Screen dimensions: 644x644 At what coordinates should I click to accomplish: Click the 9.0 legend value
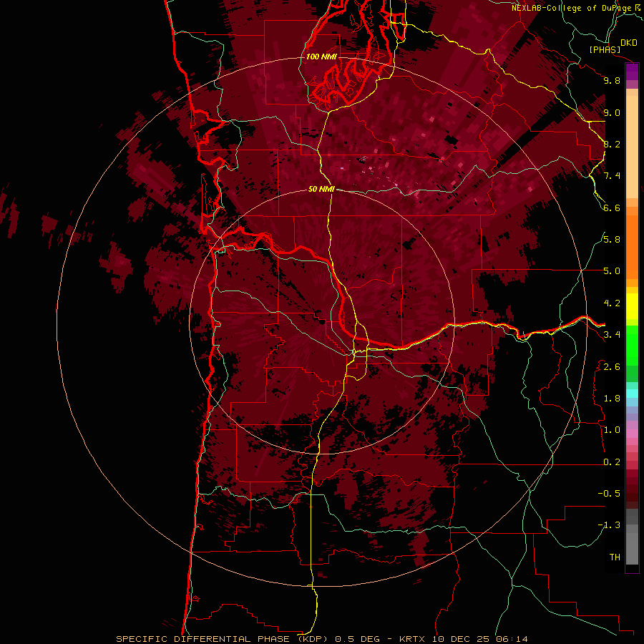point(612,112)
